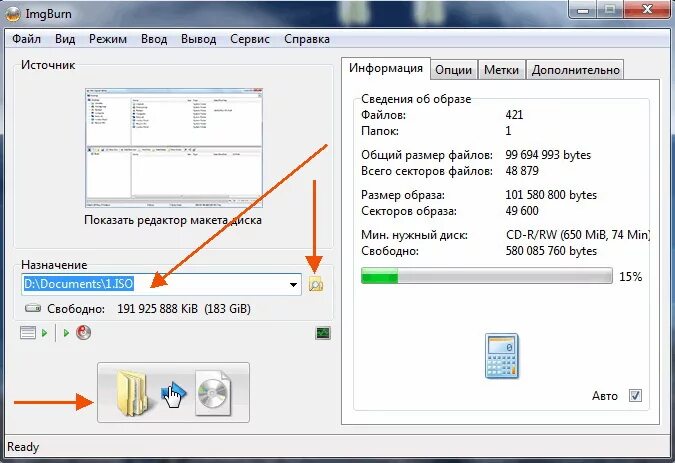Browse for destination file icon
This screenshot has height=463, width=675.
(x=316, y=284)
